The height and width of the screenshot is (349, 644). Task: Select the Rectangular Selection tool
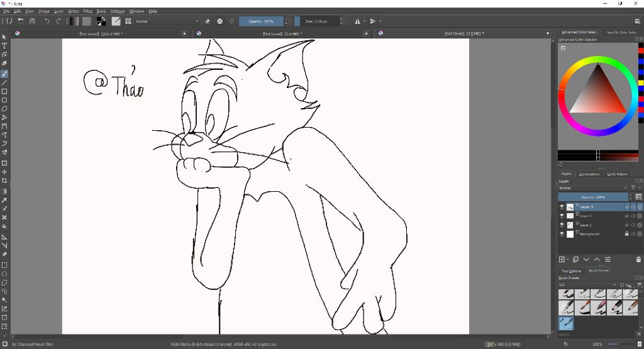(x=4, y=265)
